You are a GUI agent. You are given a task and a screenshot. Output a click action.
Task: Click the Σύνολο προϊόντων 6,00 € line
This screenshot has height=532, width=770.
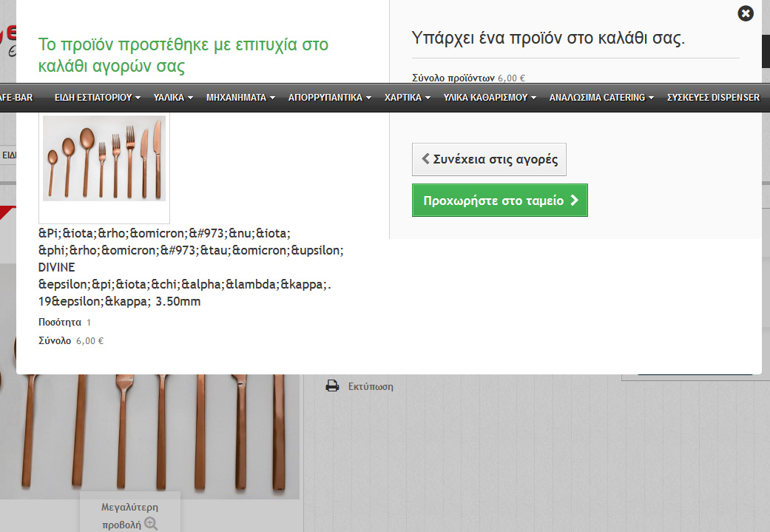click(x=468, y=78)
